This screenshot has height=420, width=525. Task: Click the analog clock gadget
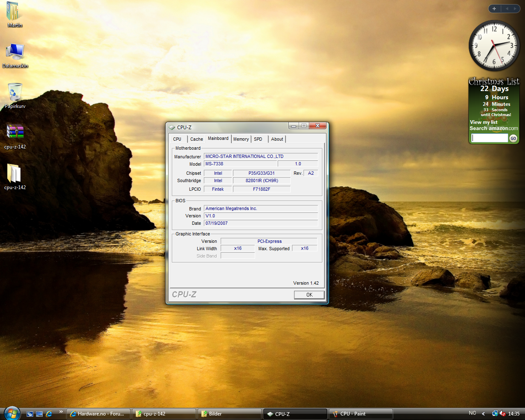pyautogui.click(x=494, y=46)
